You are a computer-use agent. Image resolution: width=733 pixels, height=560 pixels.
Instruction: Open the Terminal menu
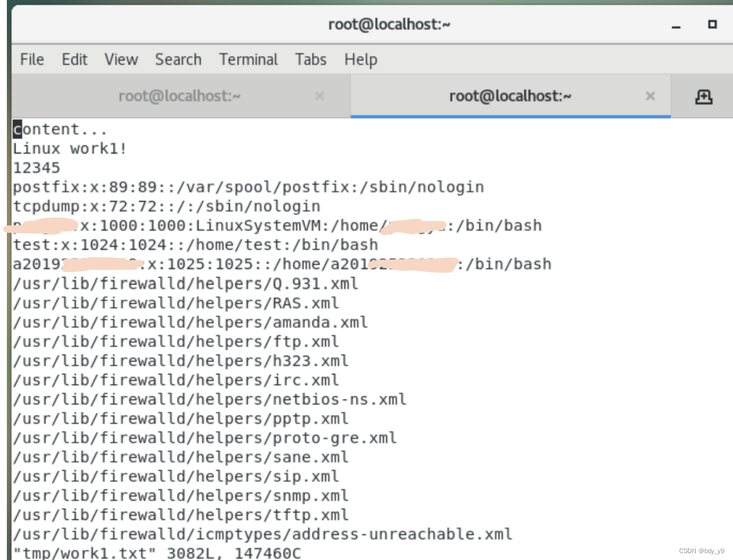tap(248, 59)
